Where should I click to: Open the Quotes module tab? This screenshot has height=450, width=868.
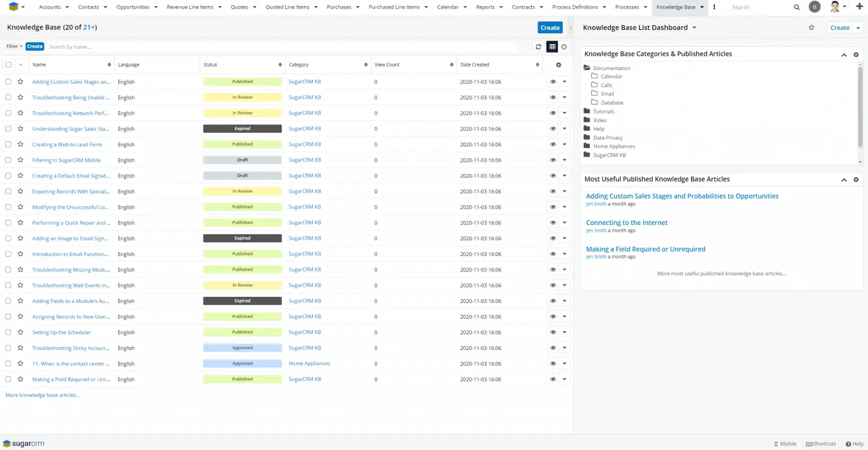point(240,7)
